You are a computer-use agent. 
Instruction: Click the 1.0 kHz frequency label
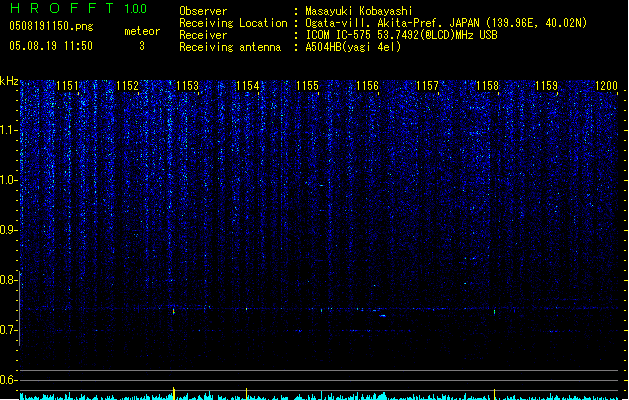point(9,180)
